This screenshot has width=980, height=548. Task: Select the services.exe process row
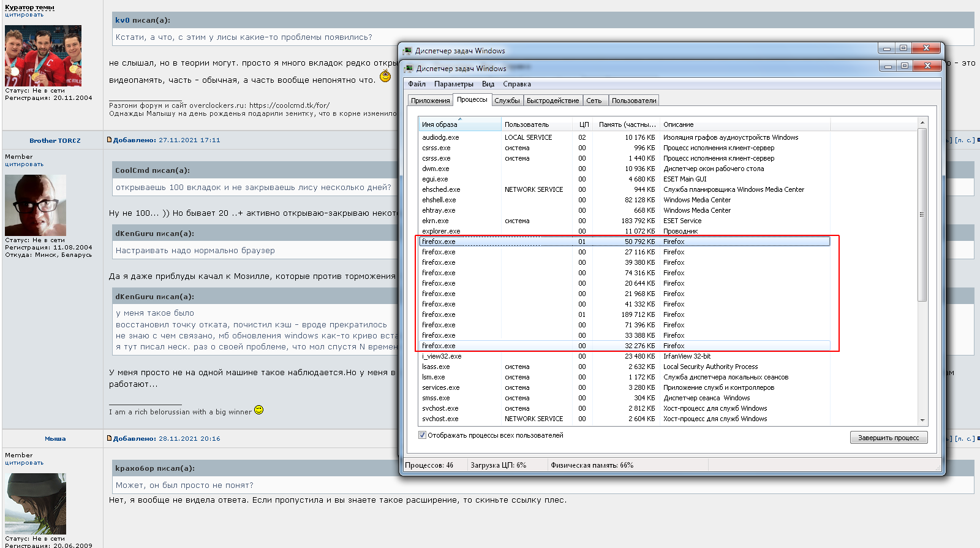624,387
